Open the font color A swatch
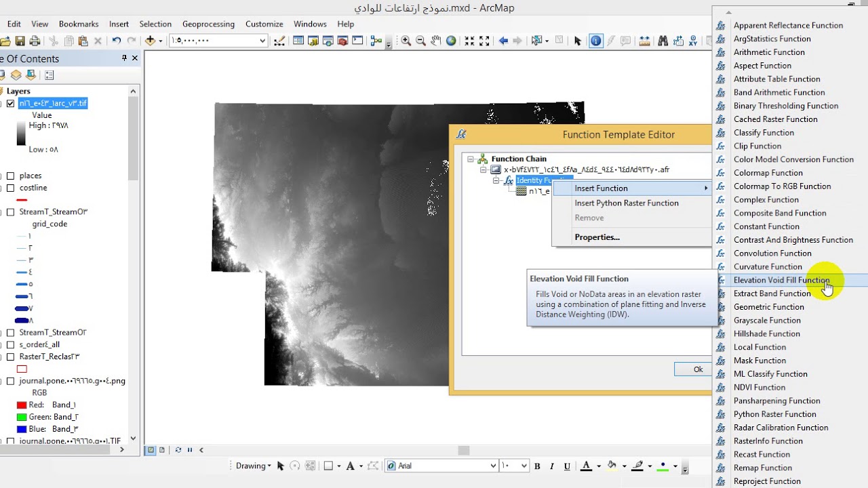Image resolution: width=868 pixels, height=488 pixels. (x=587, y=466)
